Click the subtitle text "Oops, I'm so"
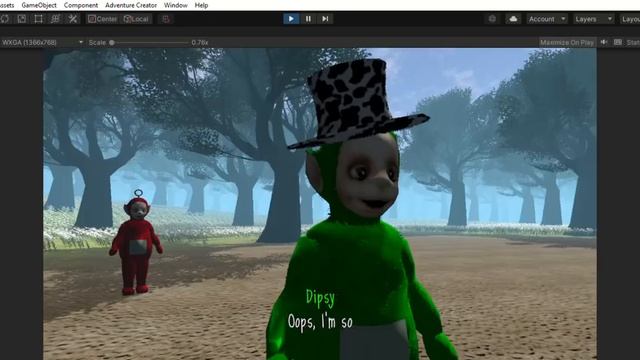The image size is (640, 360). pyautogui.click(x=320, y=322)
